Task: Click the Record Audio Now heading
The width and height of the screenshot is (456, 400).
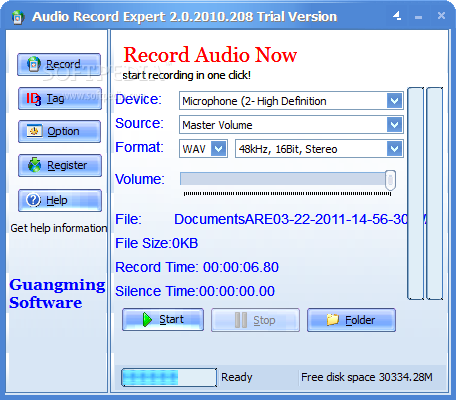Action: tap(210, 55)
